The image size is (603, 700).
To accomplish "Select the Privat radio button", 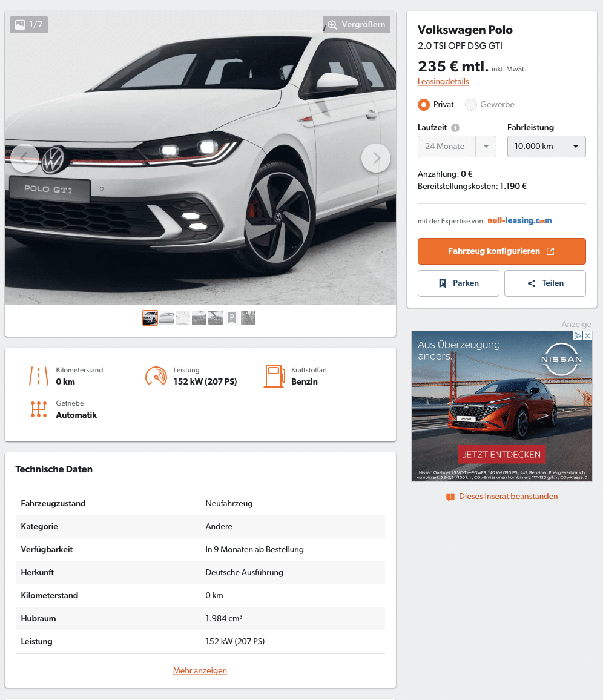I will [x=424, y=105].
